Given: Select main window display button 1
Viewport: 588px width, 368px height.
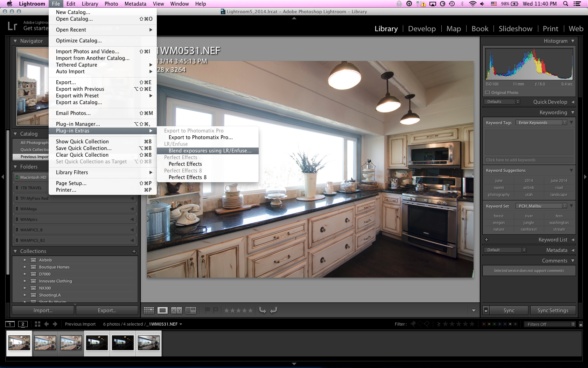Looking at the screenshot, I should (x=10, y=324).
